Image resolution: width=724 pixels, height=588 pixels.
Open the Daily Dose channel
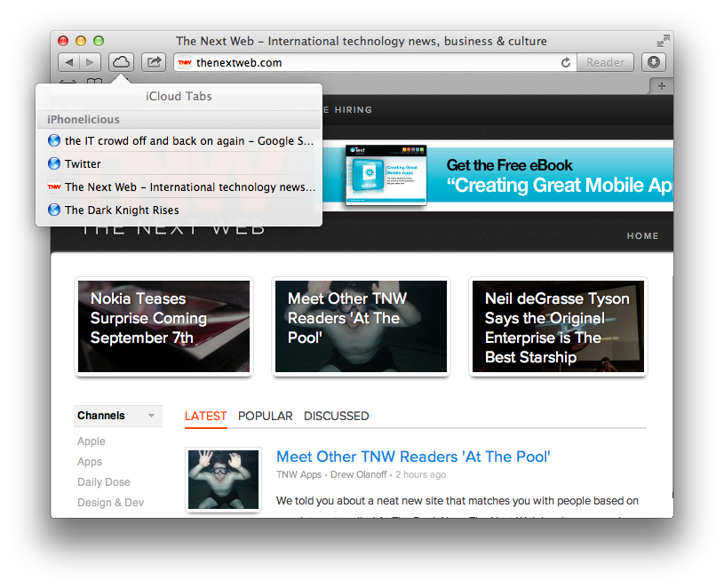tap(104, 482)
